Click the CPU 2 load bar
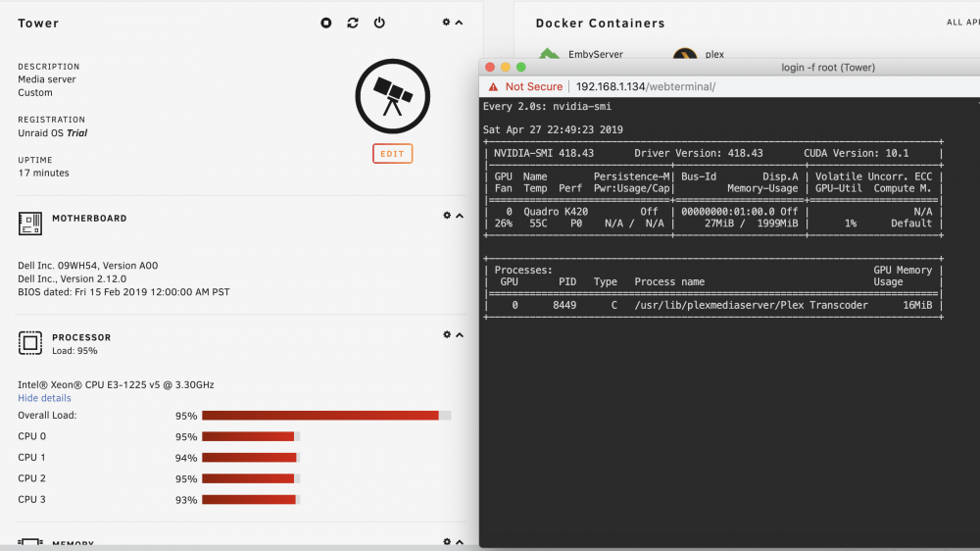980x551 pixels. pos(251,478)
